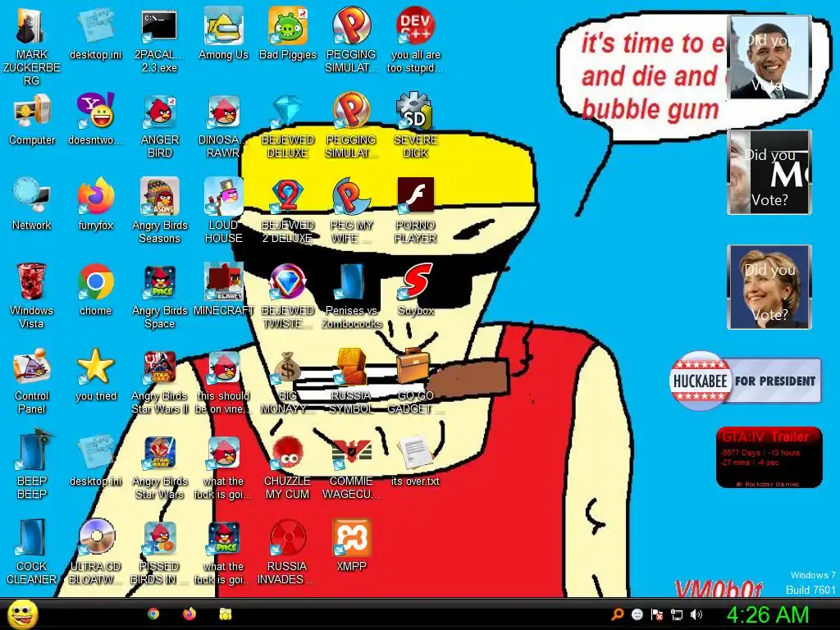Select the you tried star icon
Screen dimensions: 840x630
[95, 367]
